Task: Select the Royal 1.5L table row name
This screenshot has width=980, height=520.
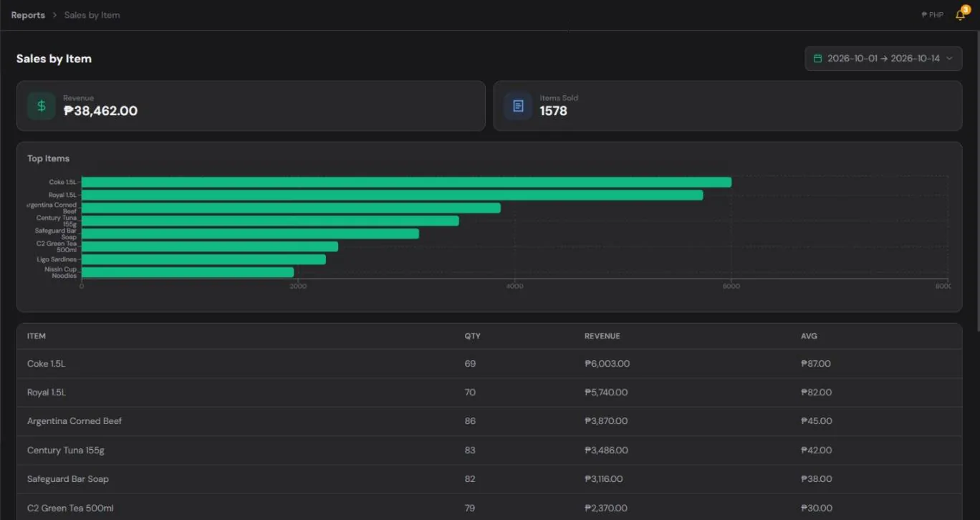Action: (x=47, y=393)
